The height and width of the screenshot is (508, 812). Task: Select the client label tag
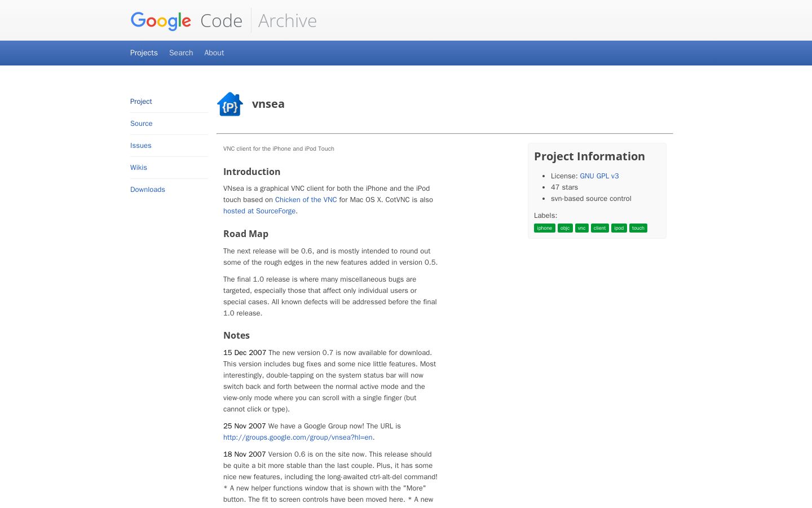pos(600,228)
